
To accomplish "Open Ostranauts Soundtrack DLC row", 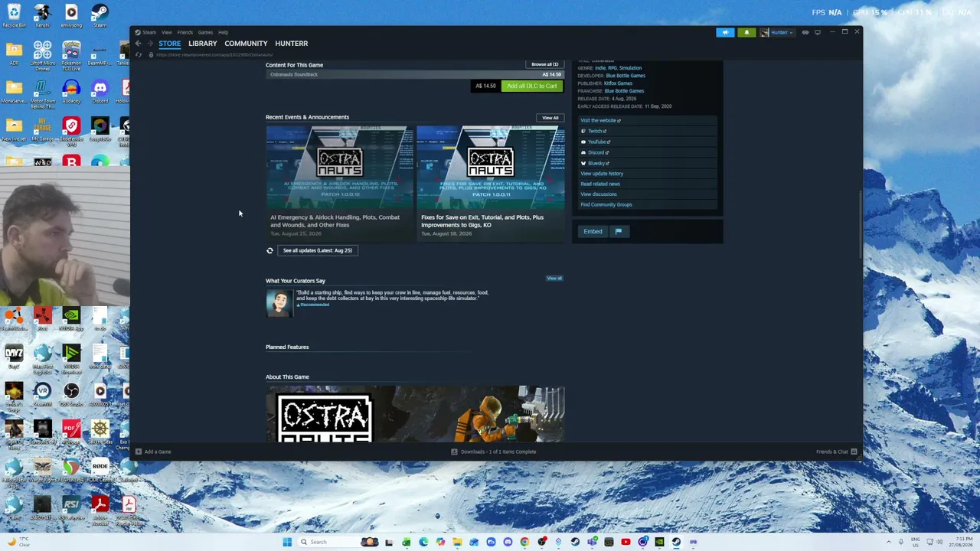I will tap(414, 74).
